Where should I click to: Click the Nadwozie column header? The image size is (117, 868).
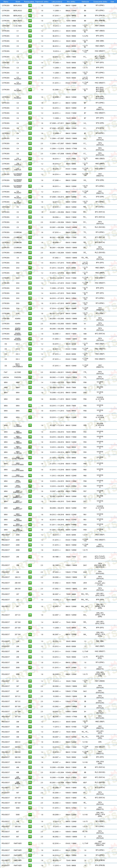coord(85,2)
